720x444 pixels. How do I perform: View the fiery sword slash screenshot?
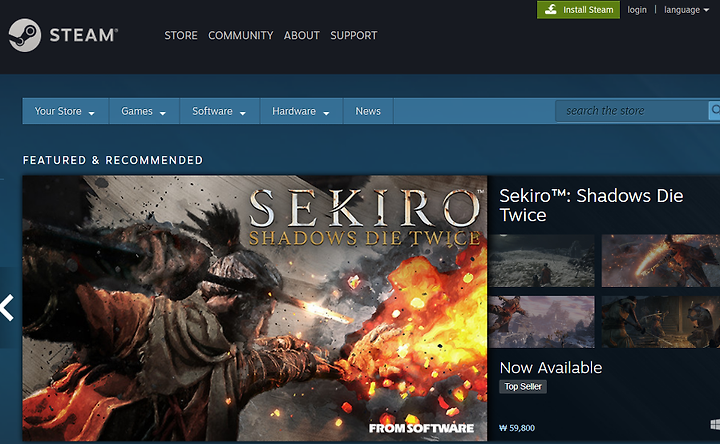(661, 261)
